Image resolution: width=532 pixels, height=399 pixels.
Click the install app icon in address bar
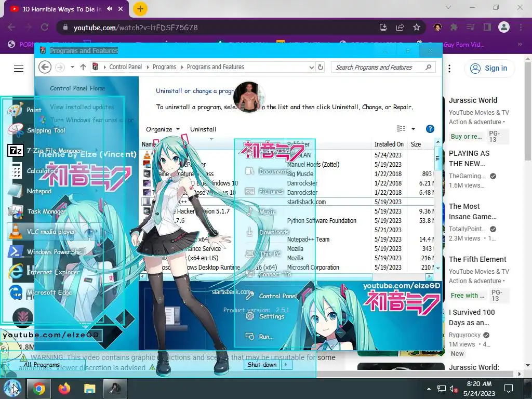[x=383, y=27]
